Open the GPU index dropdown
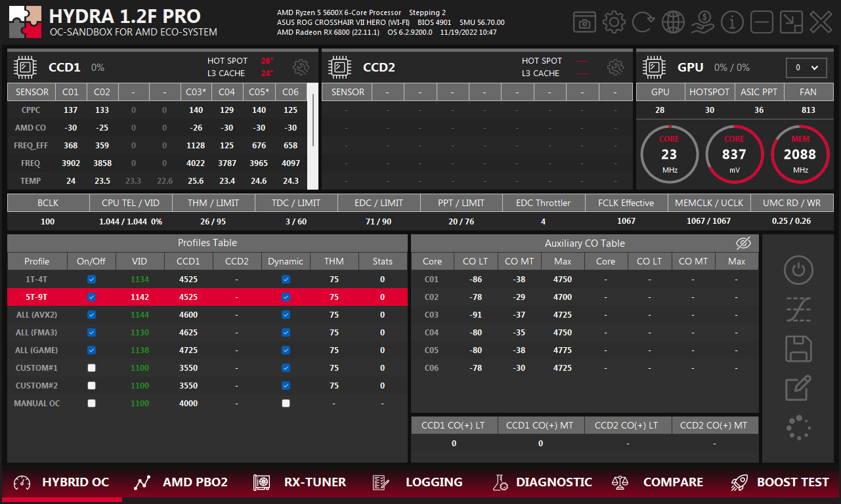 [x=806, y=68]
